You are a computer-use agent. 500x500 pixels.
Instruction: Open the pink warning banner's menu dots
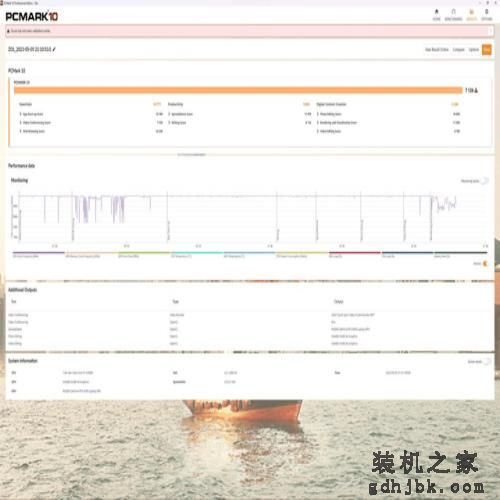click(490, 31)
